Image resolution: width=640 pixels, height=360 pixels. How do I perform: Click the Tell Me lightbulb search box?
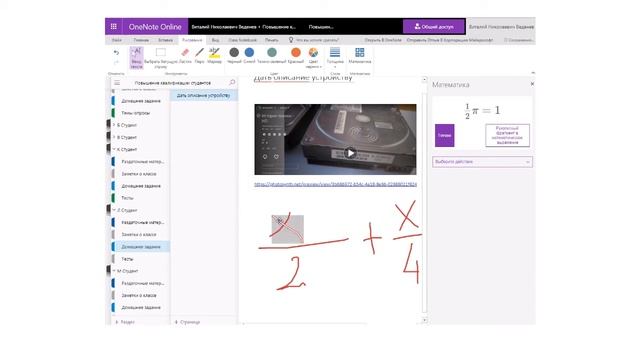314,40
